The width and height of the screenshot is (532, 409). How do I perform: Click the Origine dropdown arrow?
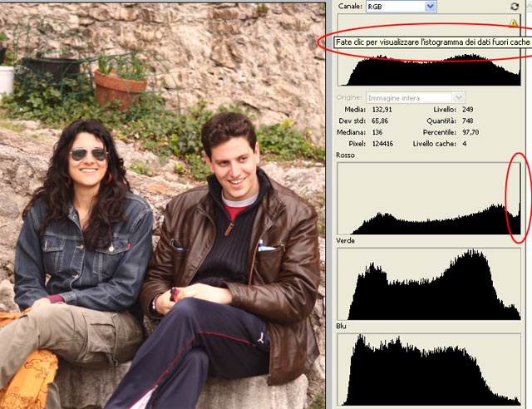[x=459, y=98]
